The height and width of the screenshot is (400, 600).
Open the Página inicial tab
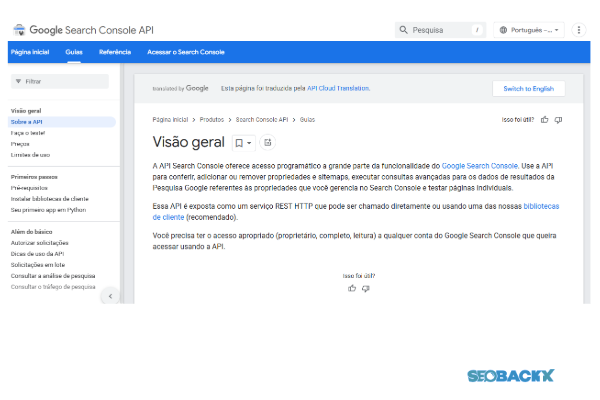click(30, 52)
